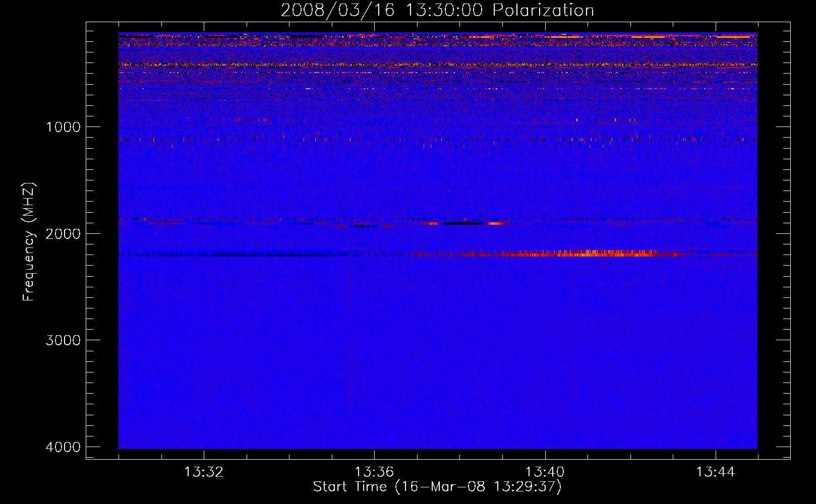The image size is (816, 504).
Task: Click the uniform blue area near 3000 MHz at 13:36
Action: click(x=374, y=340)
